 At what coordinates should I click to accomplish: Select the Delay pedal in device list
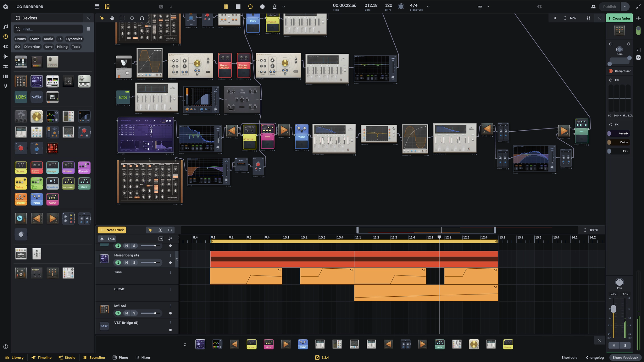[x=21, y=183]
